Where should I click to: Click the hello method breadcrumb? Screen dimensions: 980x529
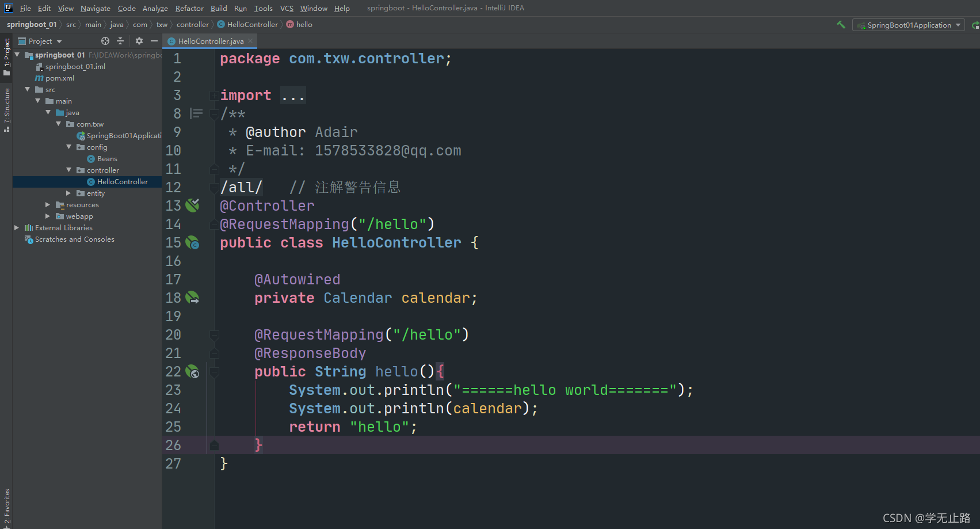[x=299, y=24]
